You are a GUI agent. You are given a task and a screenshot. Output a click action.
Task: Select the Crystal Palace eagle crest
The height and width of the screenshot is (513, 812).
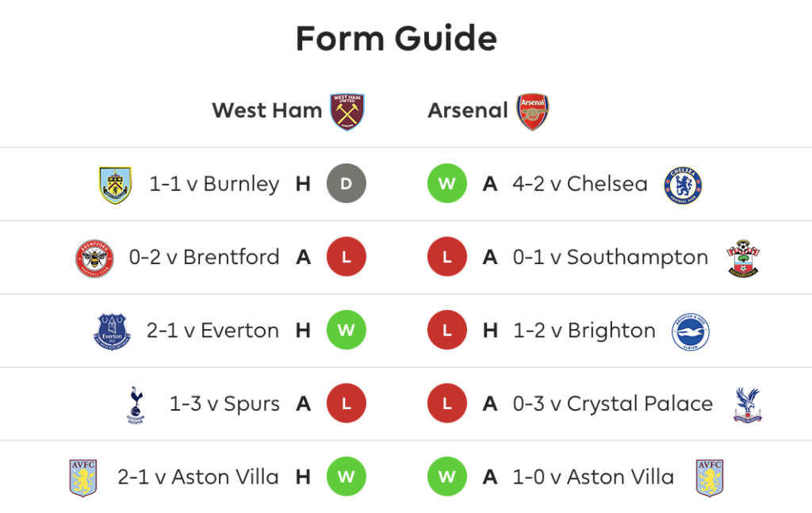pos(748,405)
